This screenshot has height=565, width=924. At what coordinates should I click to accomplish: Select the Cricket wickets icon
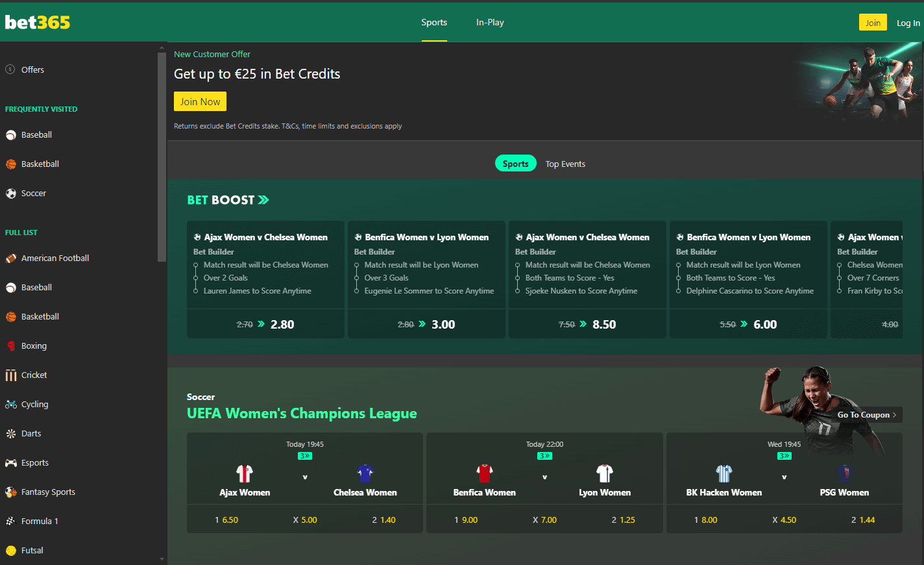(11, 375)
